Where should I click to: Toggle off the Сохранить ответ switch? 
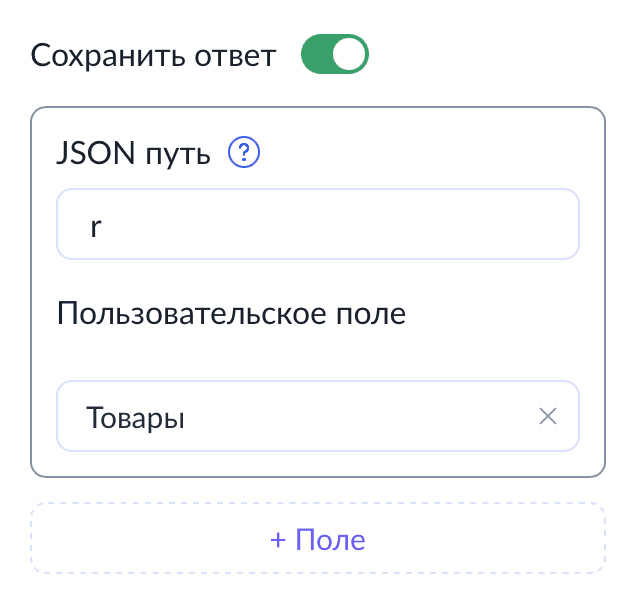pos(335,54)
